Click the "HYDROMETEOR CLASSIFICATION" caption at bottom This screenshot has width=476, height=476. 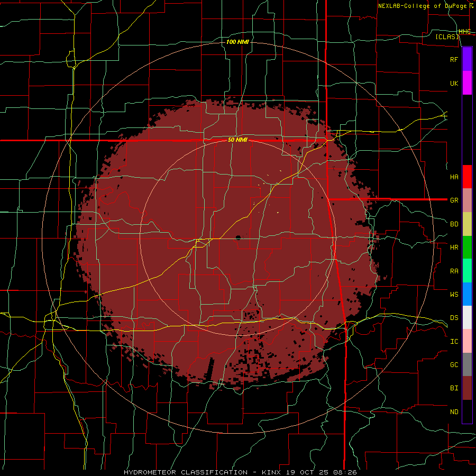[x=186, y=472]
